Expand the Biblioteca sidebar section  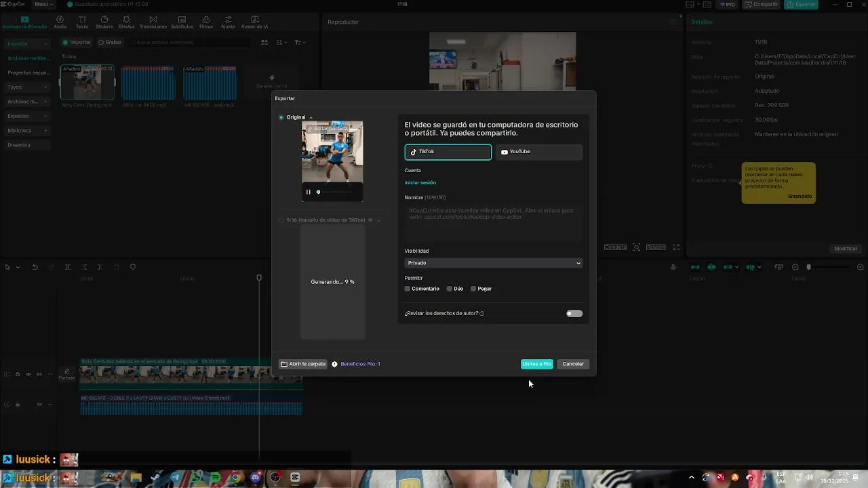click(27, 130)
